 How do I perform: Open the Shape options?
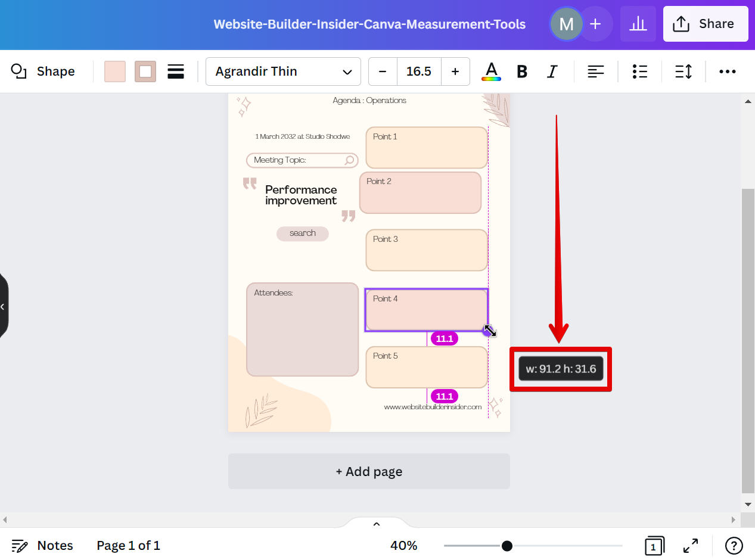point(44,71)
